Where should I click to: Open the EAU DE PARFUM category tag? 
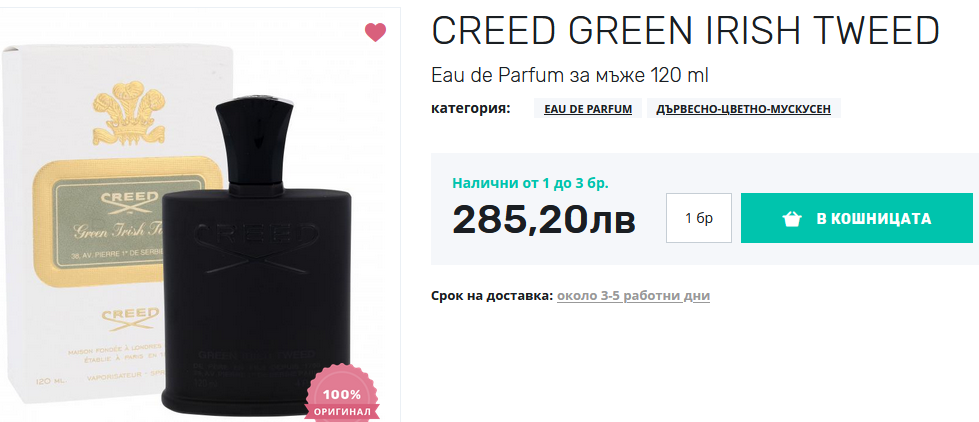click(x=588, y=109)
